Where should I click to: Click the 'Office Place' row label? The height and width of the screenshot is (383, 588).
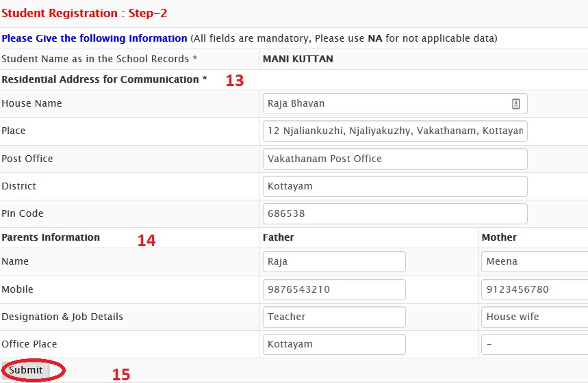point(29,345)
